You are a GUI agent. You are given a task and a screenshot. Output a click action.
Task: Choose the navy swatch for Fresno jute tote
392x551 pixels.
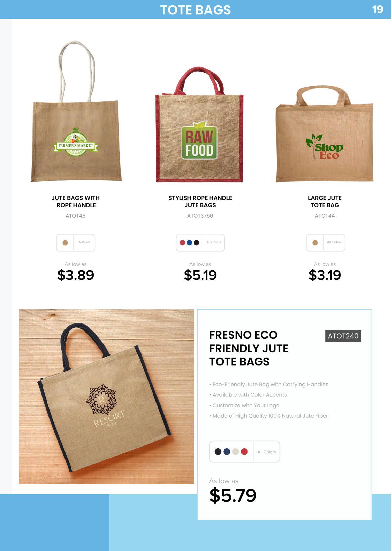coord(227,451)
